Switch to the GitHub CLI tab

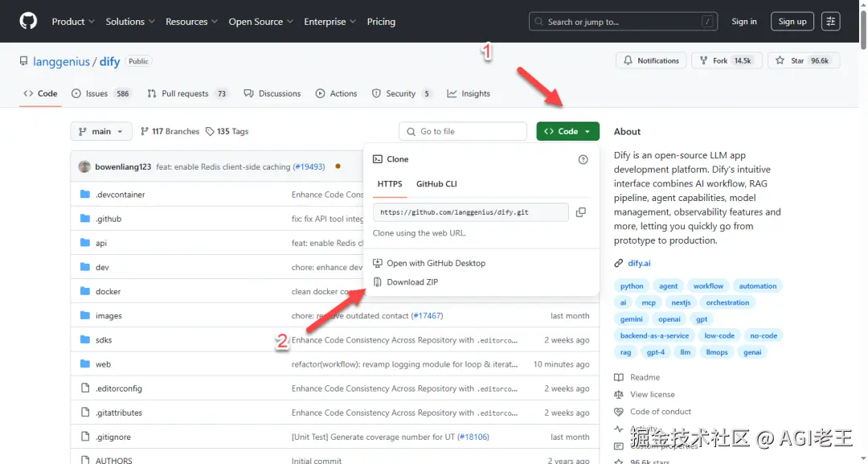click(436, 184)
